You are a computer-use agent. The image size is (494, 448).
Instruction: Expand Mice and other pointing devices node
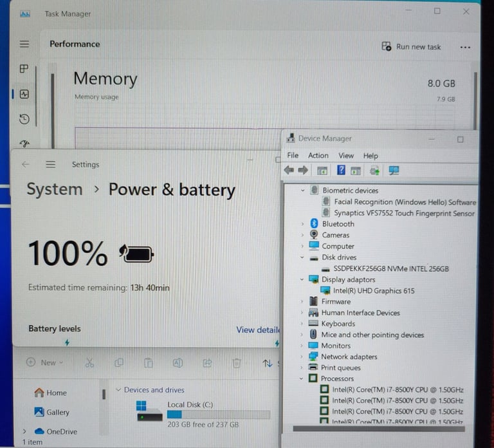[x=302, y=335]
